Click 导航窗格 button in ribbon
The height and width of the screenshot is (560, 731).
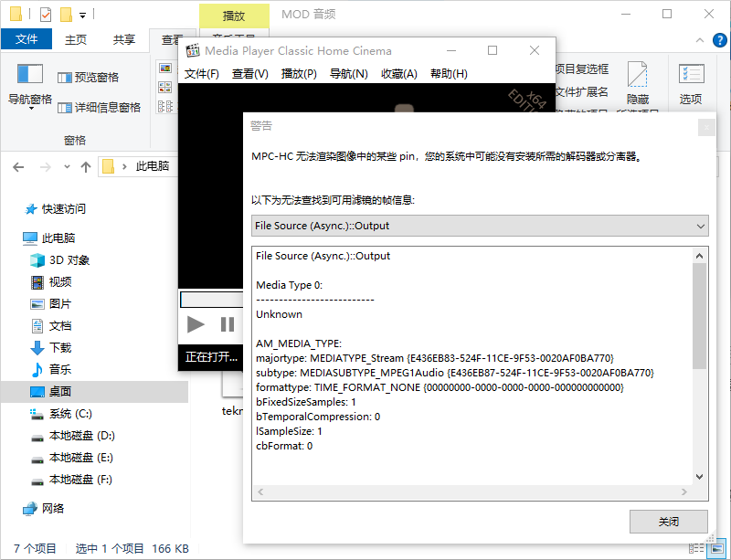pos(30,86)
